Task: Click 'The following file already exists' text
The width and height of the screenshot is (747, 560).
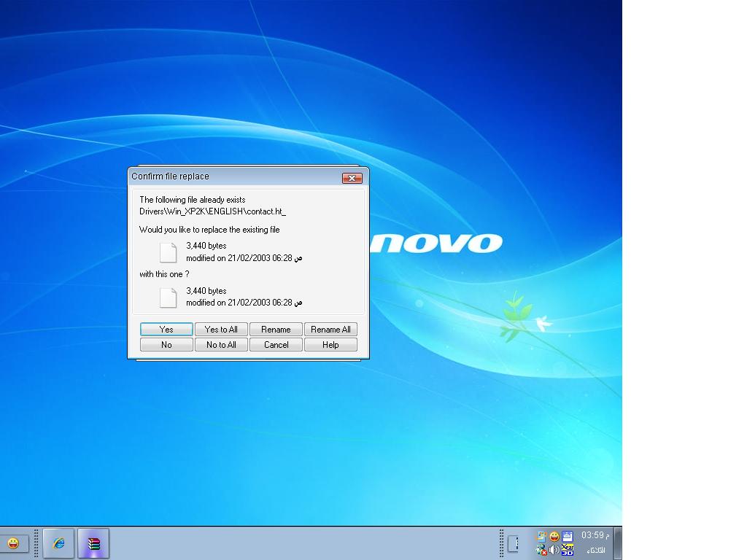Action: coord(193,200)
